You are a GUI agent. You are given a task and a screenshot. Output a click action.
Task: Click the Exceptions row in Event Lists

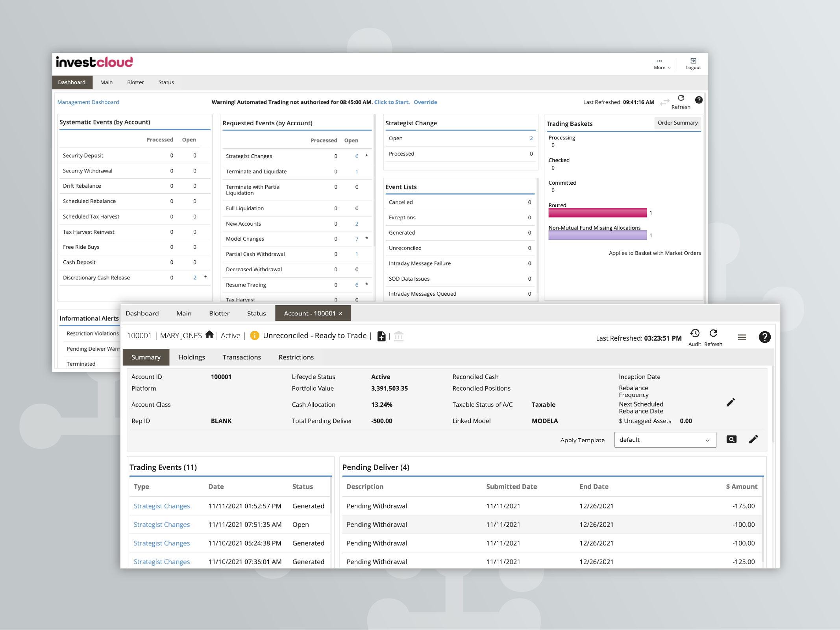460,218
